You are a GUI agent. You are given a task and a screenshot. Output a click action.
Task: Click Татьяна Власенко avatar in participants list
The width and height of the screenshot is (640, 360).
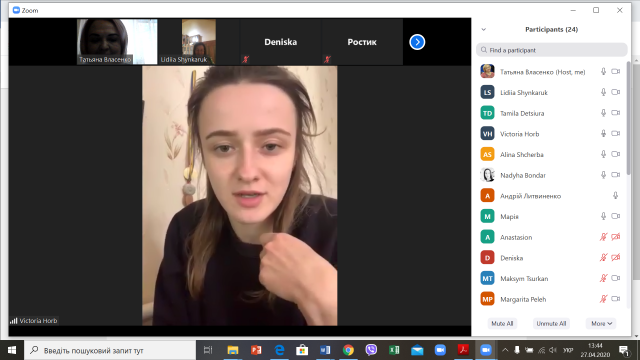click(x=487, y=71)
